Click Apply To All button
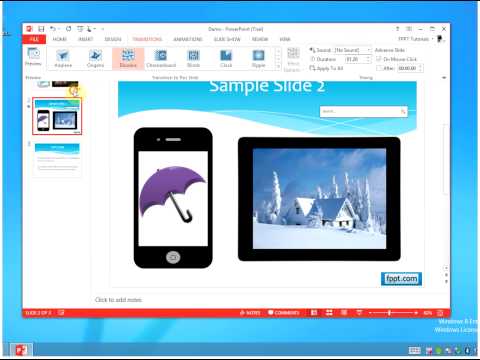The image size is (480, 360). coord(326,68)
